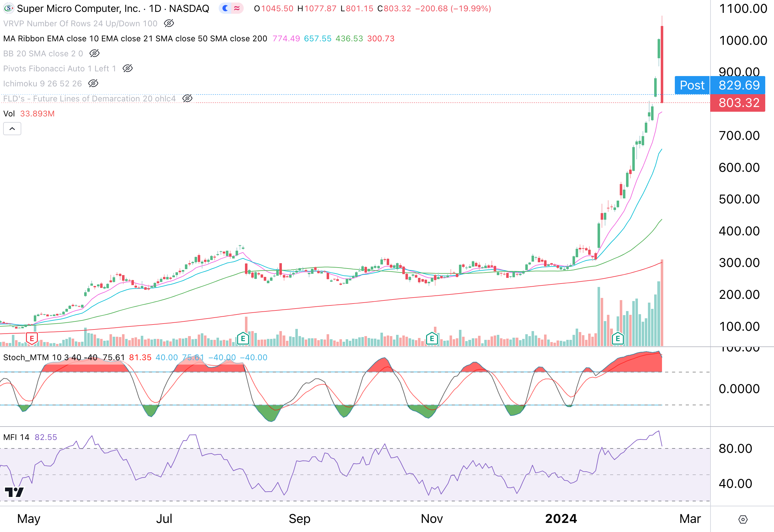The width and height of the screenshot is (774, 532).
Task: Select the Vol indicator legend
Action: click(9, 114)
